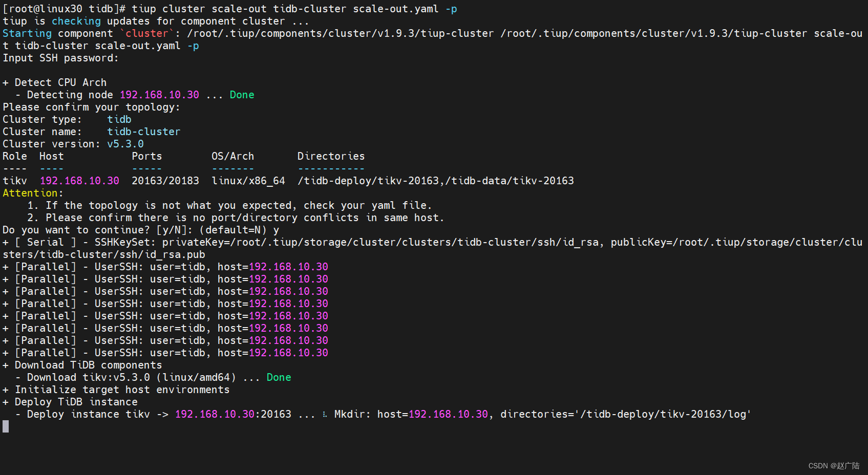Click the green 'Done' after Detecting node
Image resolution: width=868 pixels, height=475 pixels.
242,95
